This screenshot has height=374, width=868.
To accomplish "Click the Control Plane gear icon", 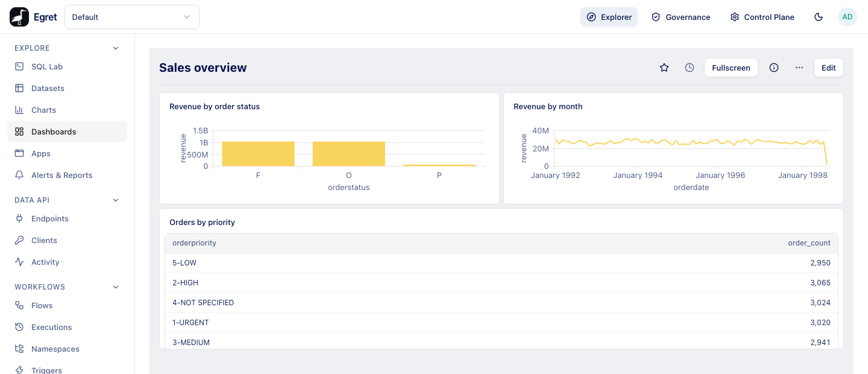I will click(x=734, y=17).
